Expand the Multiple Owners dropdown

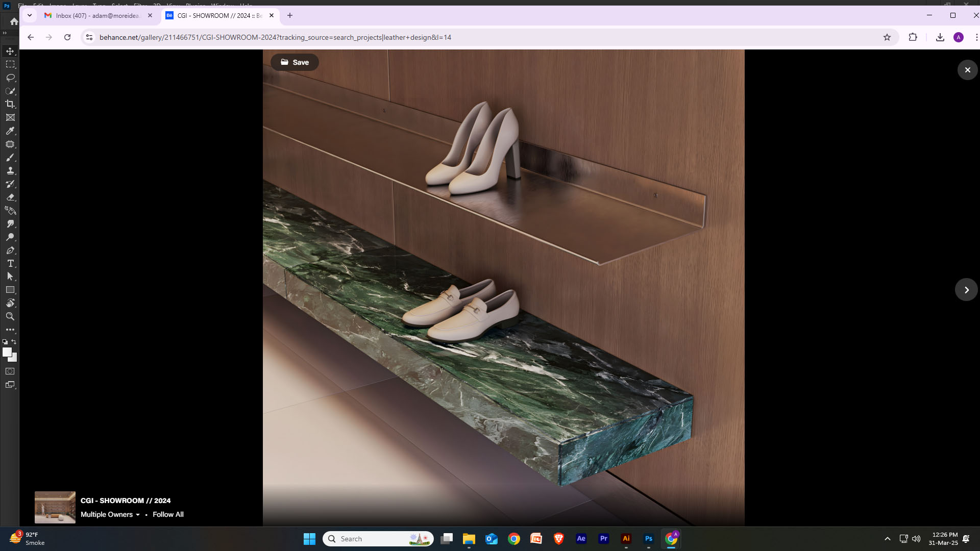click(110, 514)
